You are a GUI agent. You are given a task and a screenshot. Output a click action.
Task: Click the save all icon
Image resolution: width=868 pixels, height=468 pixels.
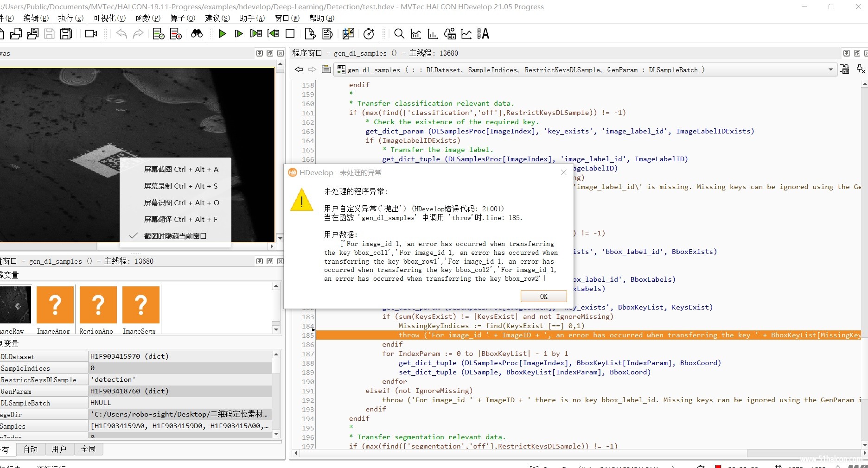point(66,34)
